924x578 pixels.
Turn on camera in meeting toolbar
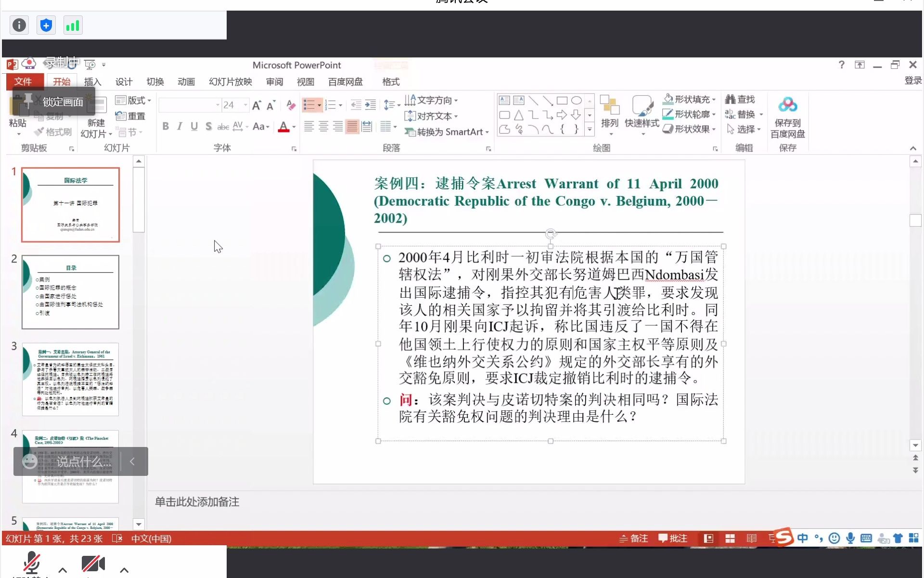click(x=93, y=563)
